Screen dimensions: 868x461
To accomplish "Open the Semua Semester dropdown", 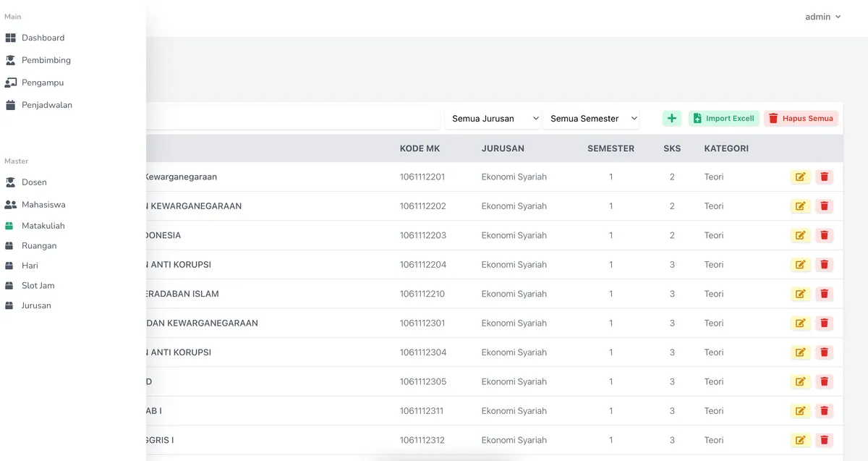I will 592,119.
